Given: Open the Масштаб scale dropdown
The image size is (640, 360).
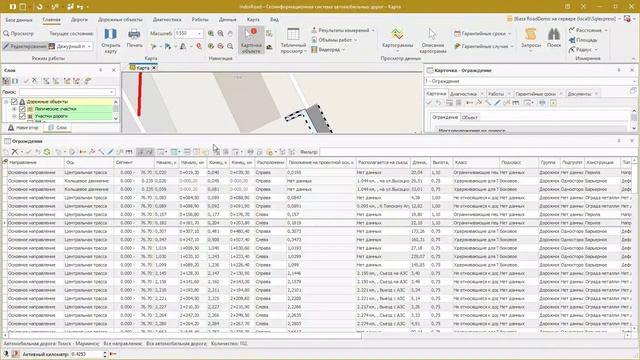Looking at the screenshot, I should pyautogui.click(x=200, y=33).
